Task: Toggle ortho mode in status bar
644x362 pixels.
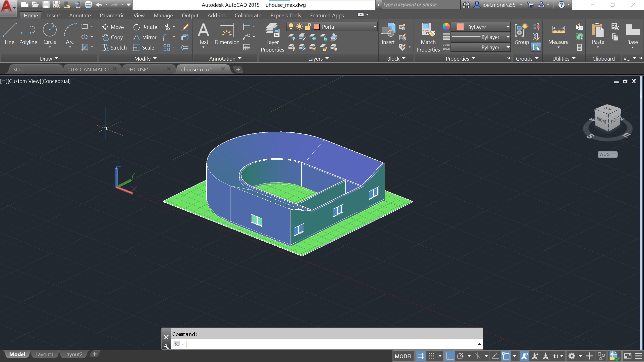Action: [450, 356]
